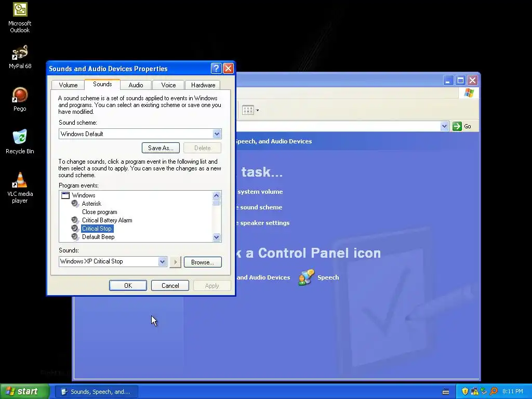Viewport: 532px width, 399px height.
Task: Switch to the Audio tab
Action: 136,85
